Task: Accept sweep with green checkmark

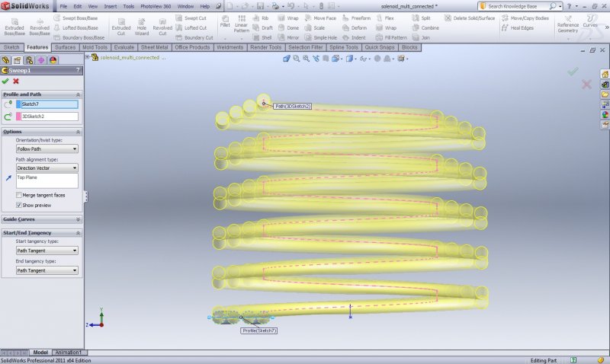Action: pos(5,81)
